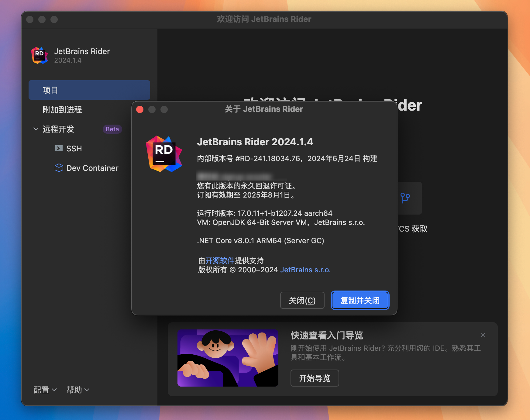This screenshot has height=420, width=530.
Task: Collapse the 远程开发 section chevron
Action: click(36, 129)
